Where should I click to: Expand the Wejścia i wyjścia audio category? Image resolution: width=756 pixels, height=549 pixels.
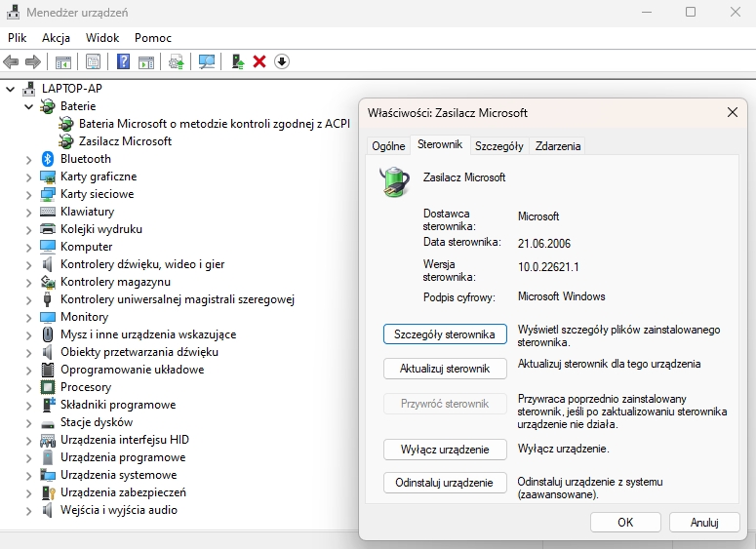(29, 511)
